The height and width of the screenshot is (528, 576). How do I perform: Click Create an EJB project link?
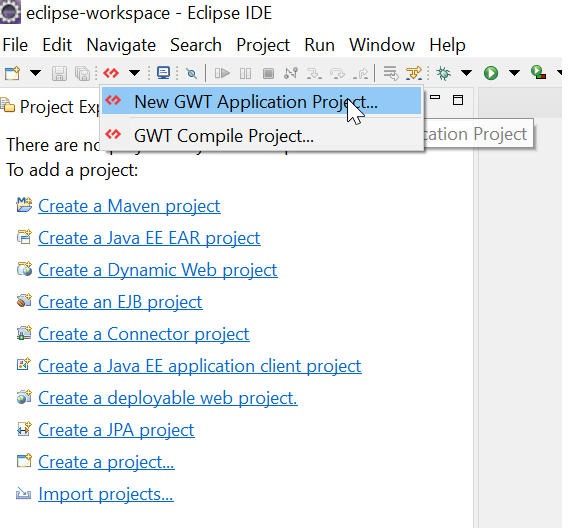[120, 302]
